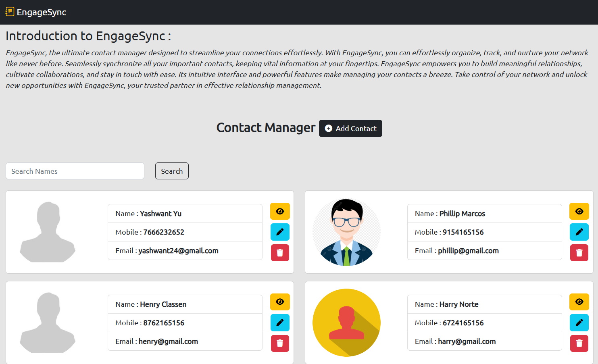Screen dimensions: 598x364
Task: Delete Yashwant Yu contact trash icon
Action: (280, 253)
